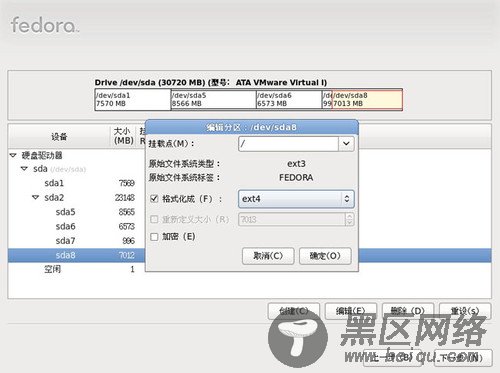Toggle the 格式化成 (F) format checkbox
Screen dimensions: 500x373
click(154, 199)
